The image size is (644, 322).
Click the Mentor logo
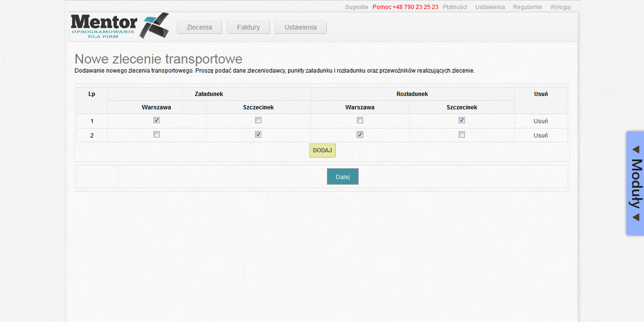(x=119, y=26)
